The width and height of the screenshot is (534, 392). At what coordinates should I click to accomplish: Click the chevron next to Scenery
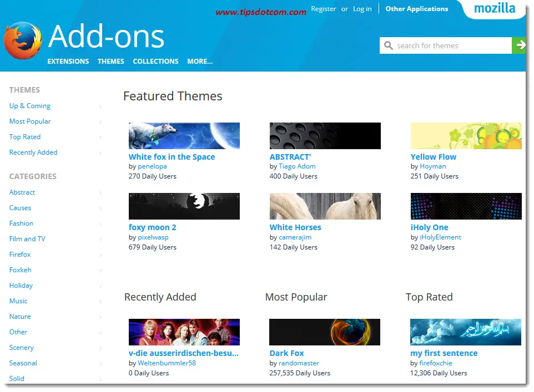[100, 348]
